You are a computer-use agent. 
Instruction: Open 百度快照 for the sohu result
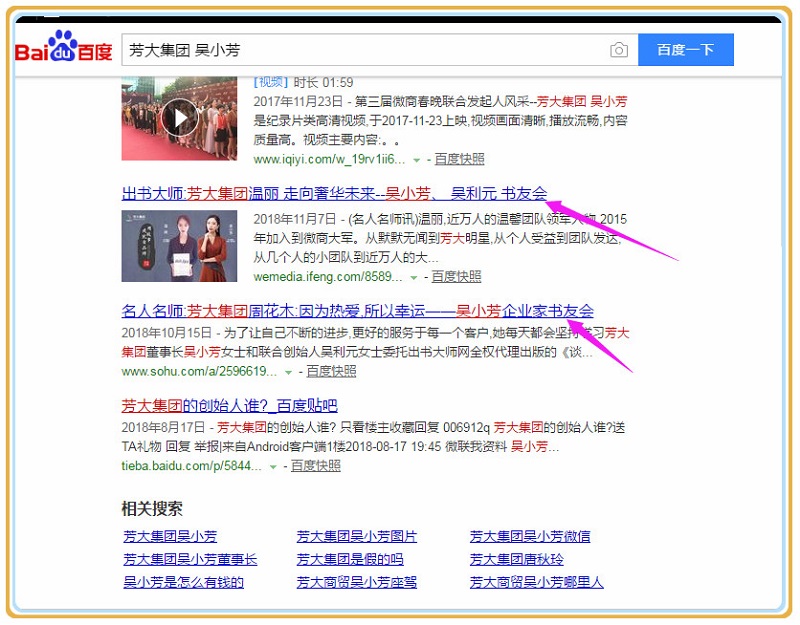(331, 371)
